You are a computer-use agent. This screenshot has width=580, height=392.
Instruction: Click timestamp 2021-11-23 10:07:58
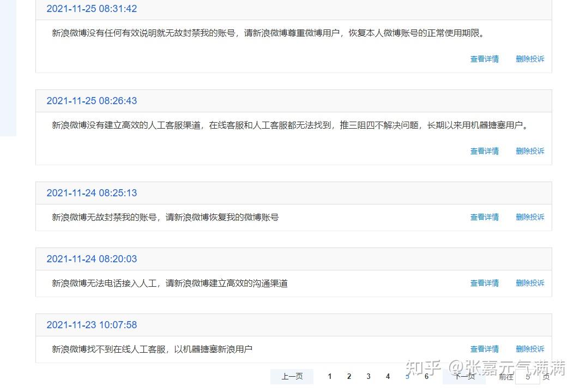click(x=92, y=325)
